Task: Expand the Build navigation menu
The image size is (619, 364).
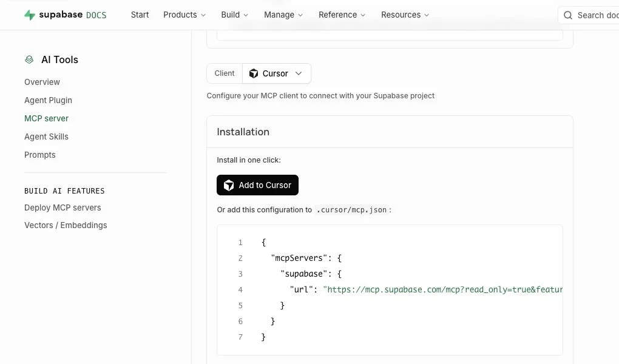Action: (x=234, y=15)
